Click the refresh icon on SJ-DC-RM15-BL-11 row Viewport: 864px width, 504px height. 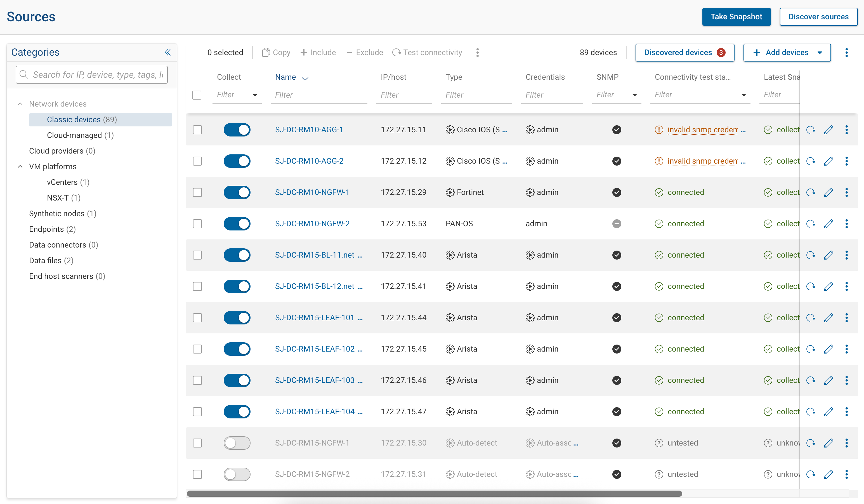click(811, 255)
